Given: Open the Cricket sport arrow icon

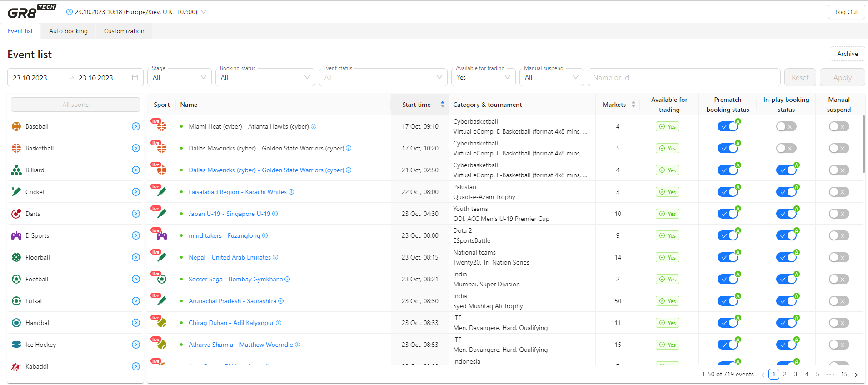Looking at the screenshot, I should click(136, 192).
